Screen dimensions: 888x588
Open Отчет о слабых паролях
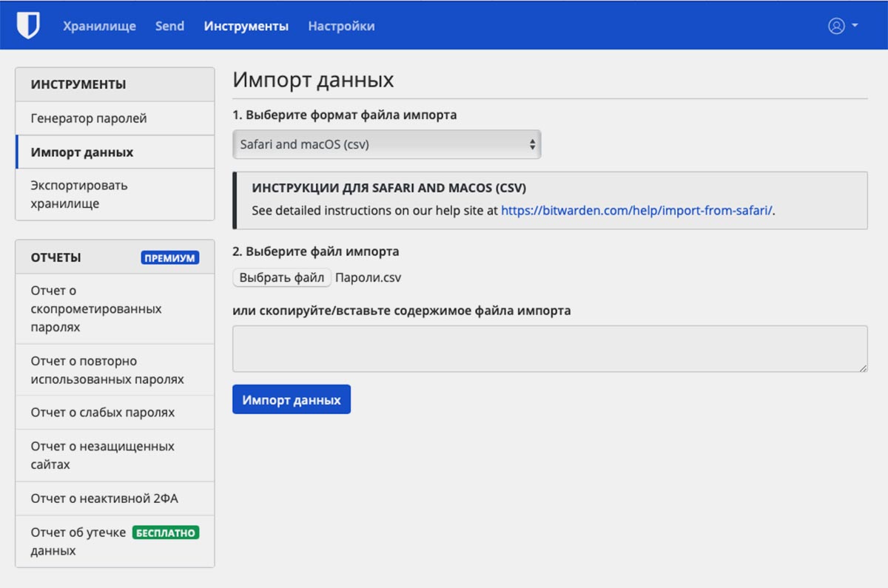tap(103, 412)
